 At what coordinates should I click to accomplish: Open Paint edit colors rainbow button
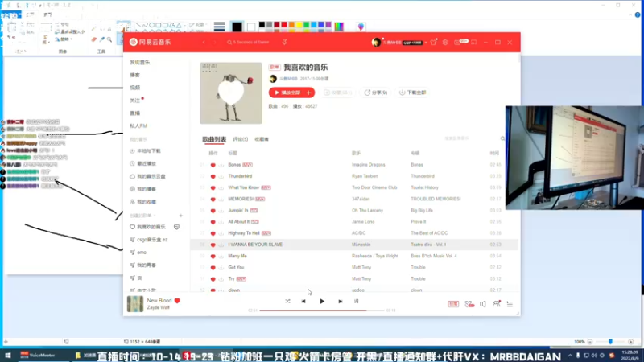pyautogui.click(x=339, y=27)
